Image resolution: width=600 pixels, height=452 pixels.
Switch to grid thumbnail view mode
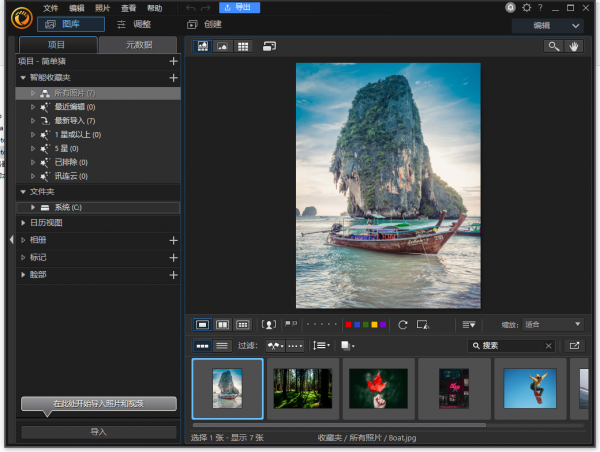[242, 46]
